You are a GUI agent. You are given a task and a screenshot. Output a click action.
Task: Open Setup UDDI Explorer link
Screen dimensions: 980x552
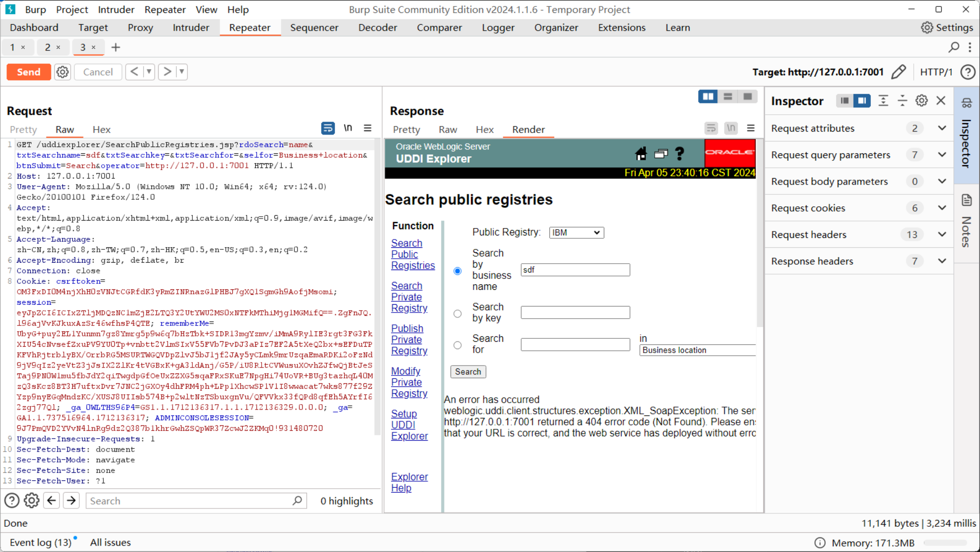409,425
